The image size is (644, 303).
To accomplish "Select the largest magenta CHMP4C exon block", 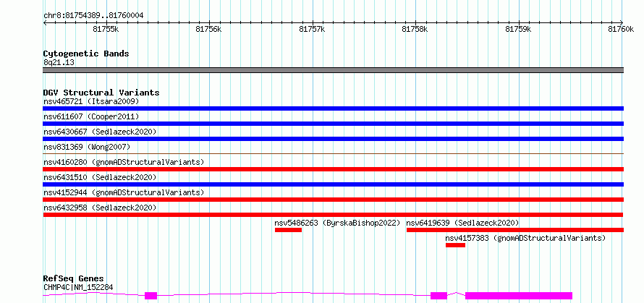I will (x=519, y=296).
